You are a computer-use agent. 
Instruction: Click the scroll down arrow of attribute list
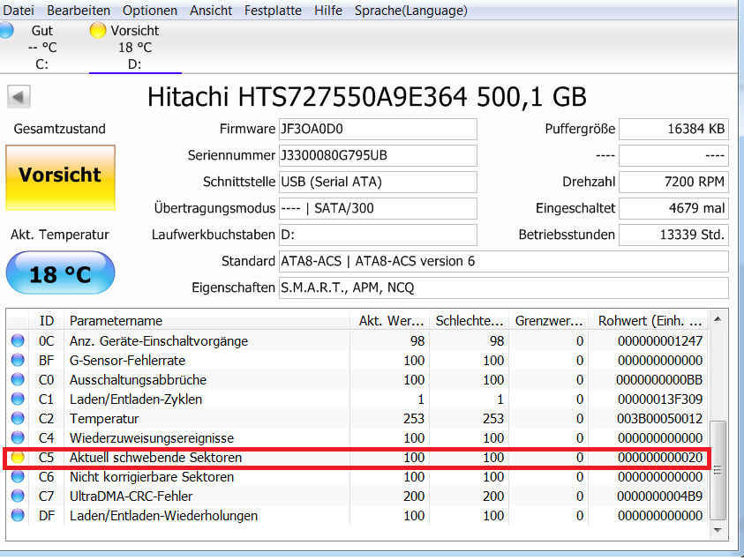(718, 530)
